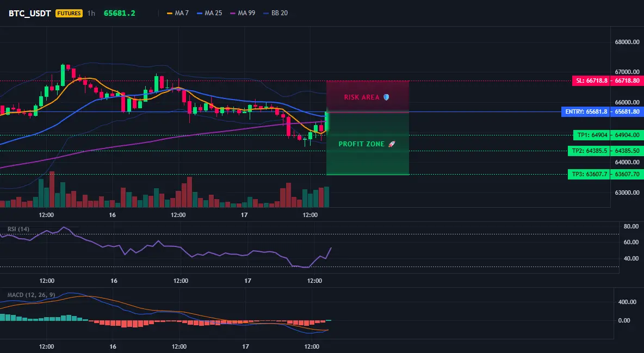Click the SL: 66718.8 stop-loss label

[x=591, y=80]
